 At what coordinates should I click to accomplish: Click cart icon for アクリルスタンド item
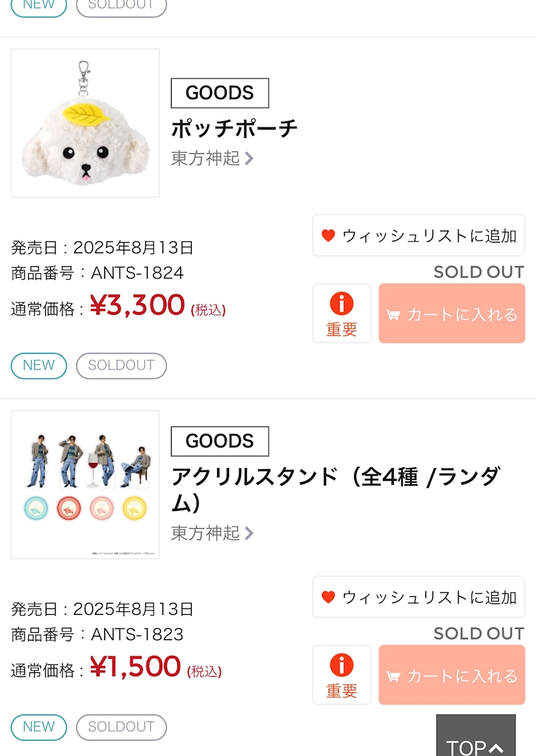click(x=393, y=676)
